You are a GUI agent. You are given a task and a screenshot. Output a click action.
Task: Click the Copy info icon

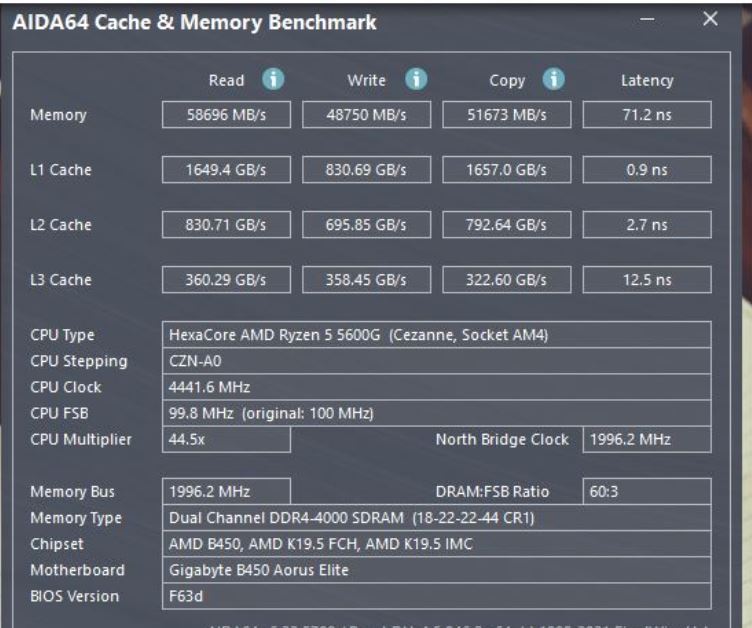[x=553, y=80]
